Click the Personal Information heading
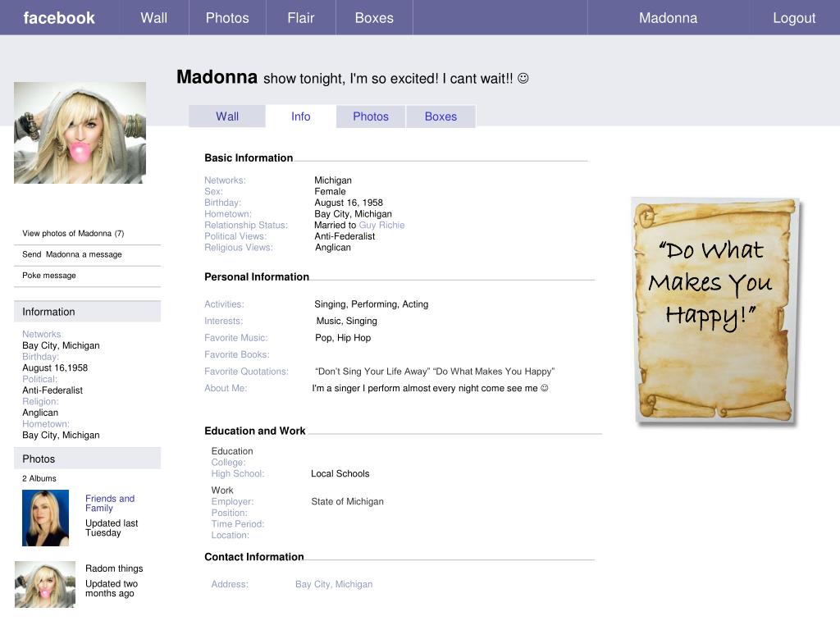 tap(257, 276)
